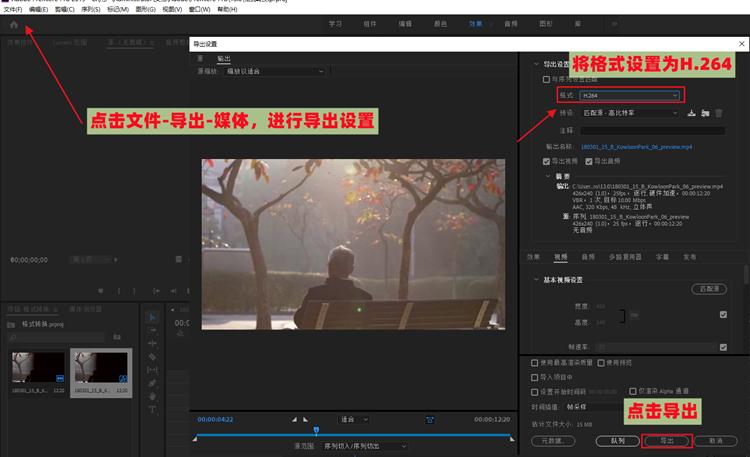This screenshot has width=750, height=457.
Task: Click the Save Preset icon beside the preset dropdown
Action: click(x=691, y=113)
